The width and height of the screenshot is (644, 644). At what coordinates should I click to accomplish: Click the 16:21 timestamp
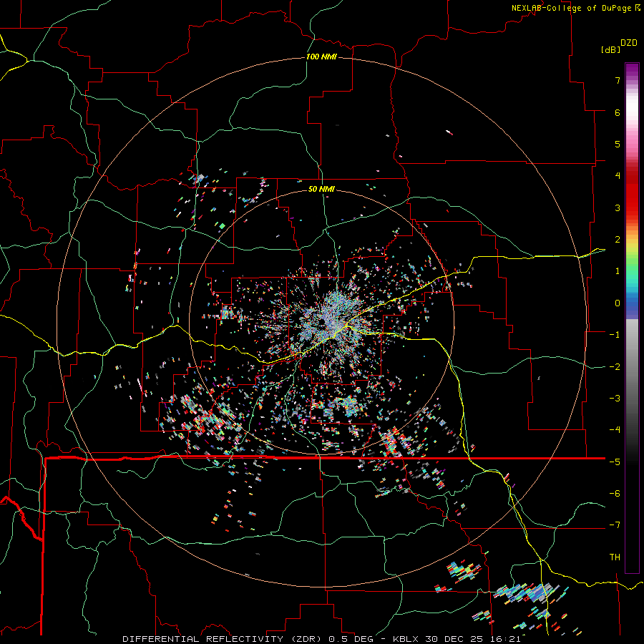506,639
